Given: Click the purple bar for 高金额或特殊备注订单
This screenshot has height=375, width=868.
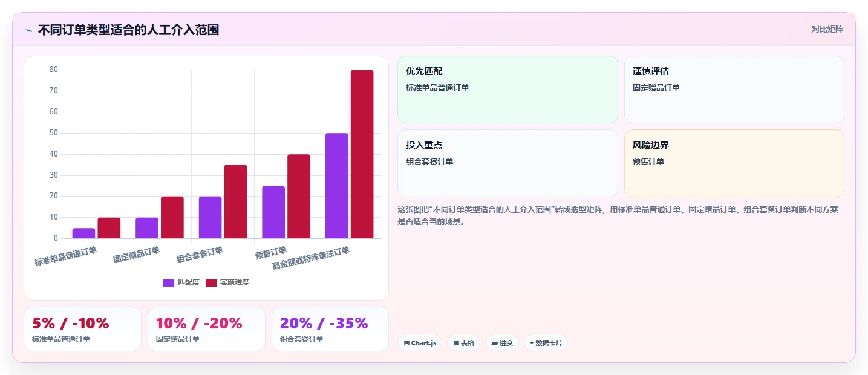Looking at the screenshot, I should pyautogui.click(x=336, y=186).
